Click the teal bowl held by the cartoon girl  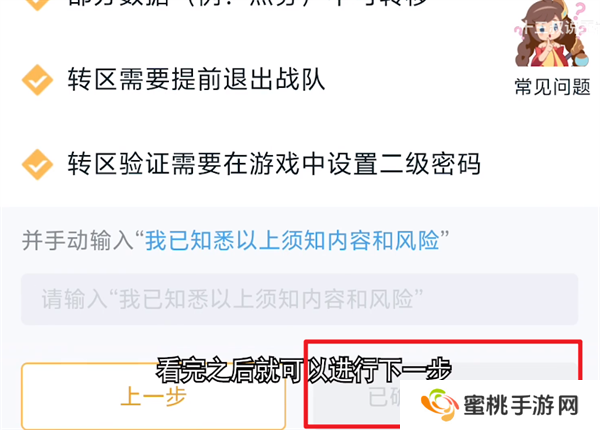[x=581, y=60]
